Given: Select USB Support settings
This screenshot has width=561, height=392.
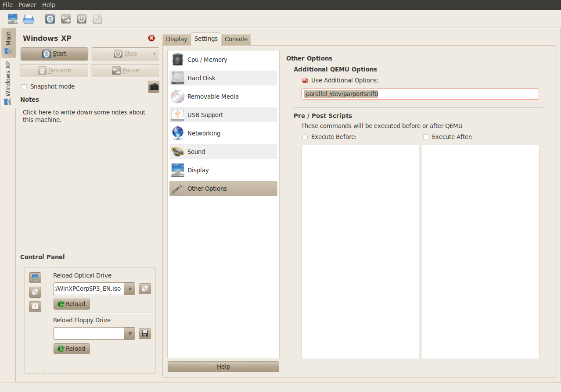Looking at the screenshot, I should pos(223,115).
